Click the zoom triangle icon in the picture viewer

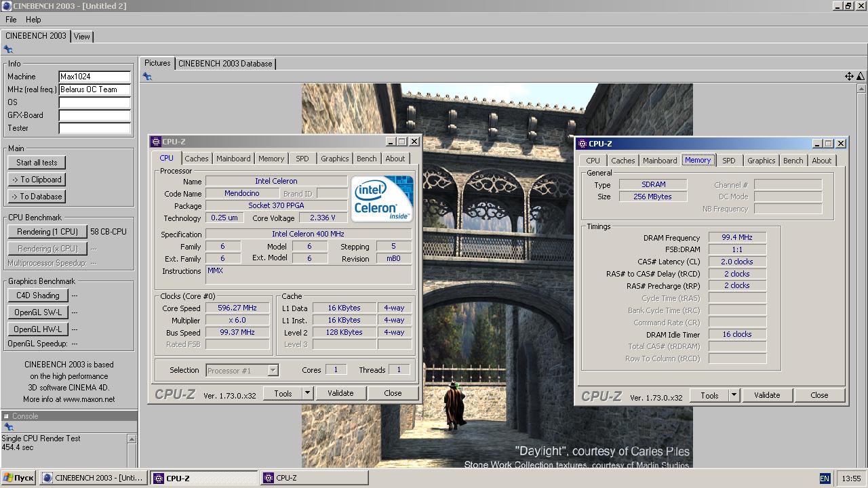click(861, 77)
